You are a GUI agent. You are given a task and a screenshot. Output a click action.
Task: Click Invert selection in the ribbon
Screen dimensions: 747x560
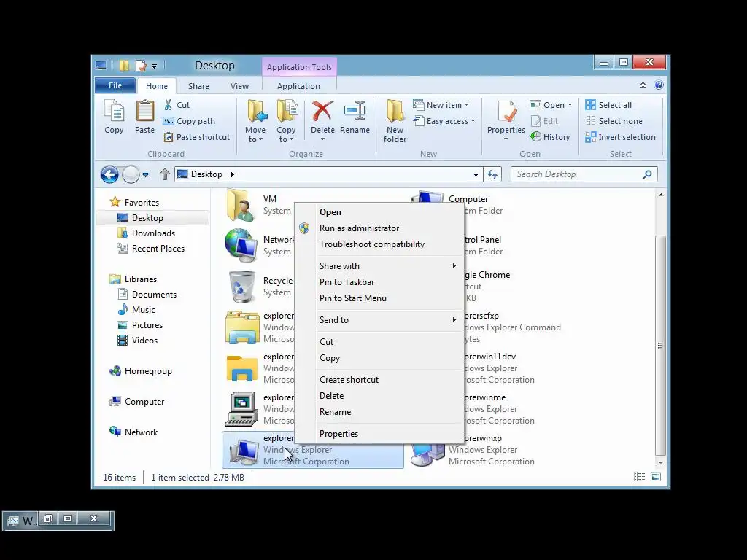pos(621,137)
